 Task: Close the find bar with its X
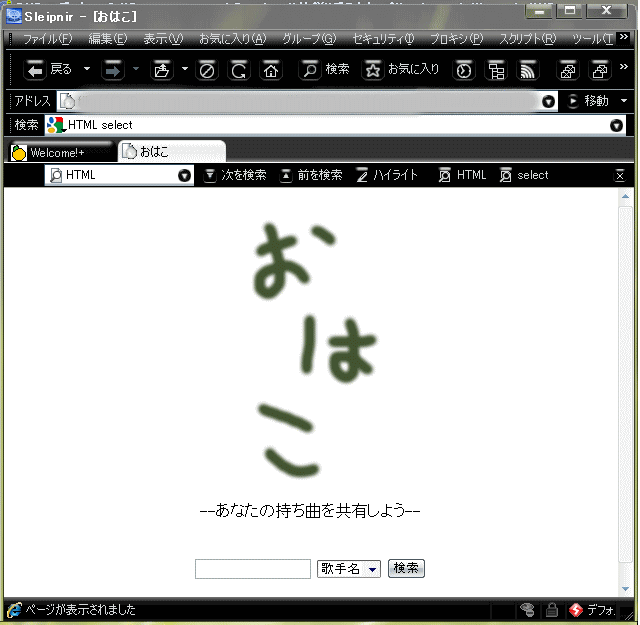click(620, 176)
